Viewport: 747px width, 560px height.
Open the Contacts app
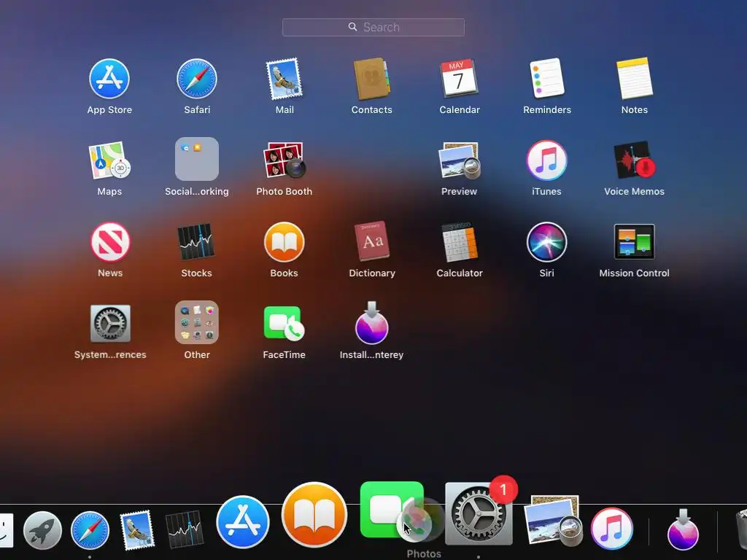click(371, 79)
